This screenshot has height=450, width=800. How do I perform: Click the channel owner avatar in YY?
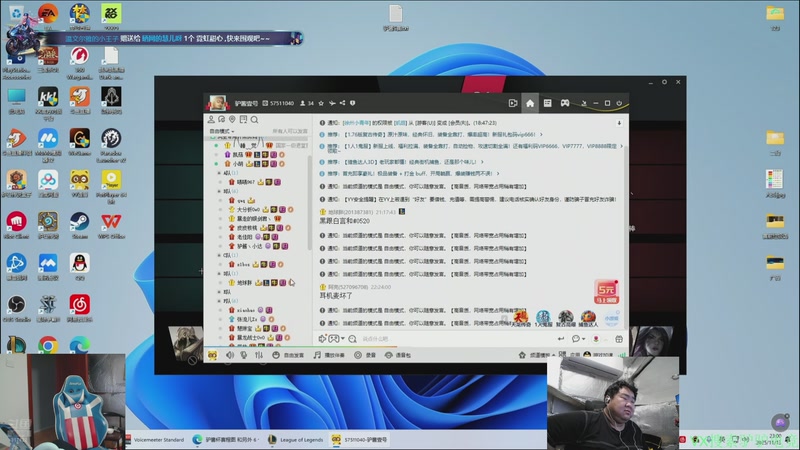[218, 103]
